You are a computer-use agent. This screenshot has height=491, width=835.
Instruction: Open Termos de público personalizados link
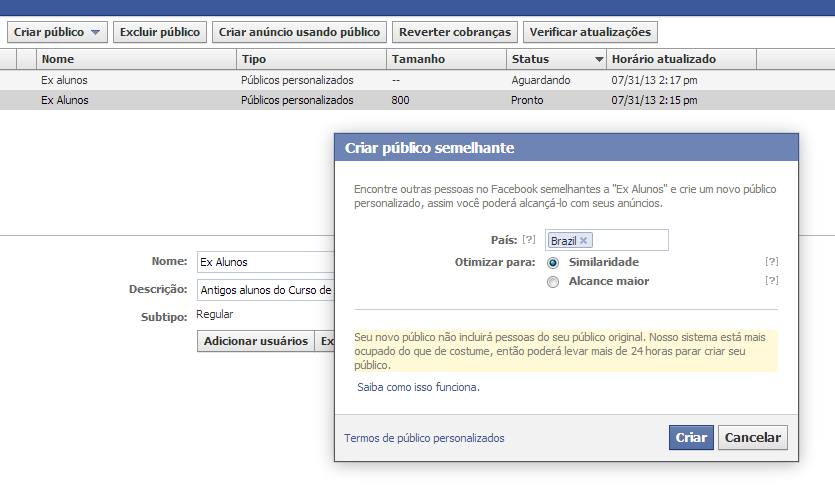(424, 438)
